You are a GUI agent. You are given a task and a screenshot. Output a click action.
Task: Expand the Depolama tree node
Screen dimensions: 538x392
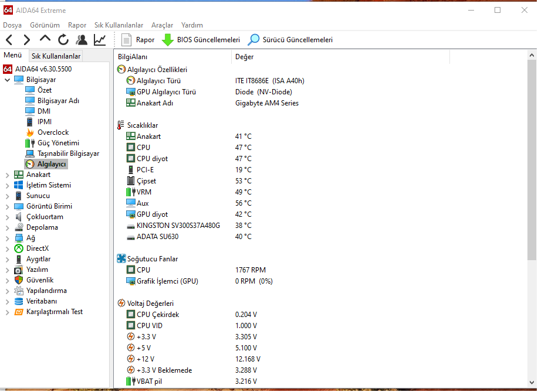(7, 227)
